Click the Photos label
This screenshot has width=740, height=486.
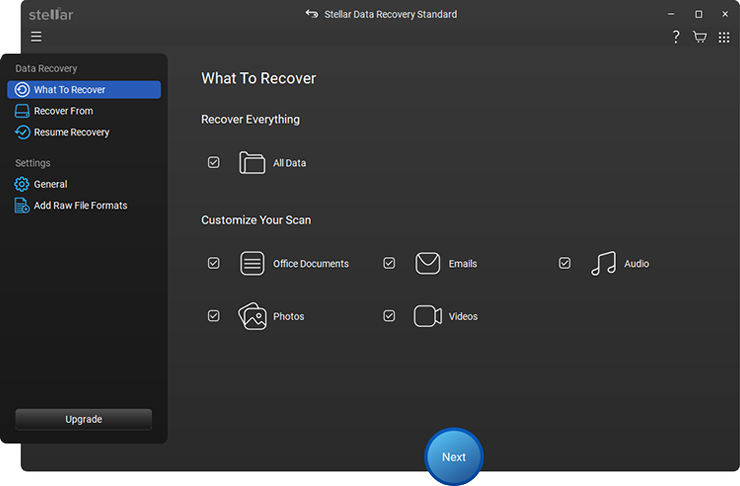click(288, 317)
